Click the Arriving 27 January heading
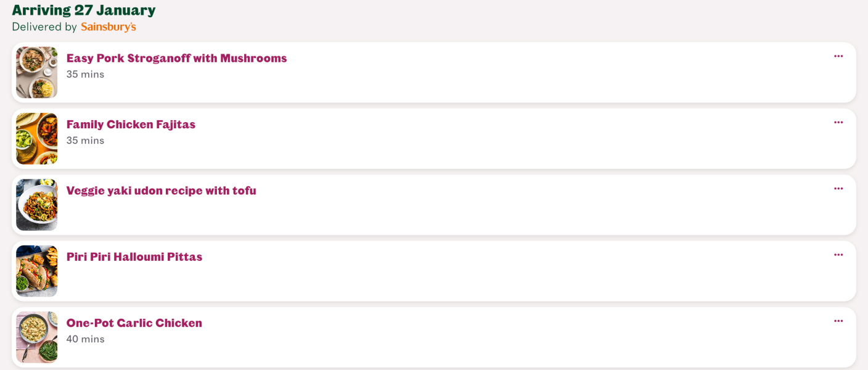The height and width of the screenshot is (370, 868). pos(84,10)
